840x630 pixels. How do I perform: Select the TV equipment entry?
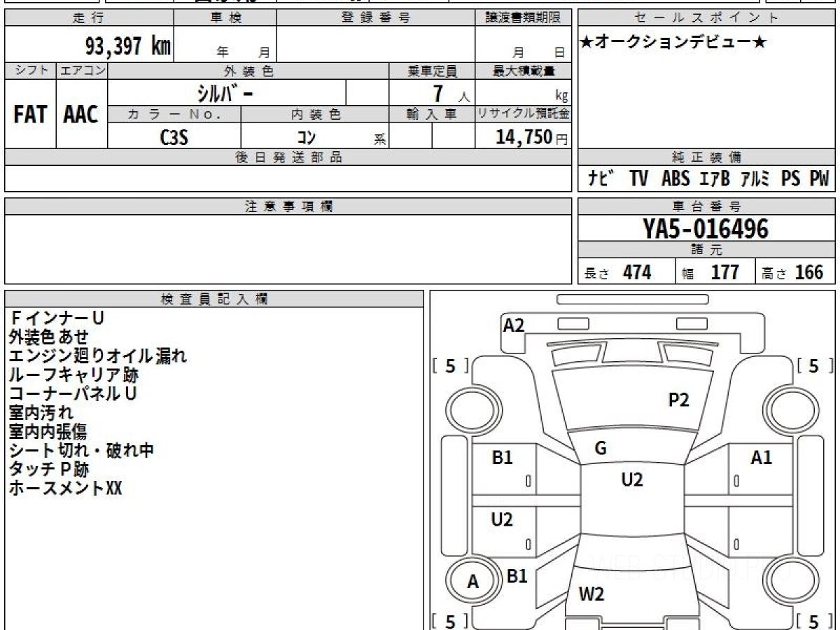tap(638, 179)
